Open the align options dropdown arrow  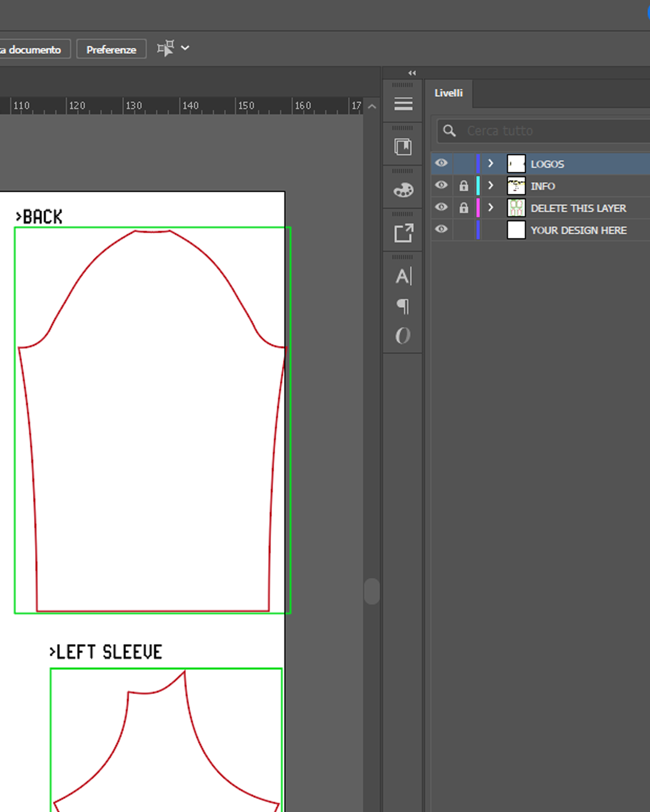pyautogui.click(x=185, y=48)
